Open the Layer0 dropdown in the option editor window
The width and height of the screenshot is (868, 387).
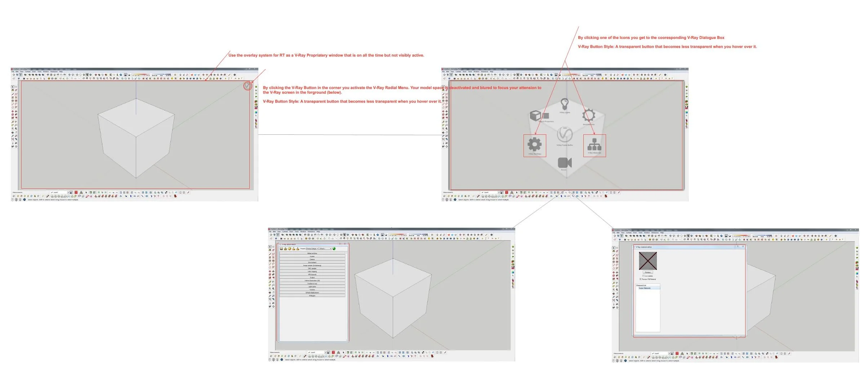pyautogui.click(x=317, y=352)
